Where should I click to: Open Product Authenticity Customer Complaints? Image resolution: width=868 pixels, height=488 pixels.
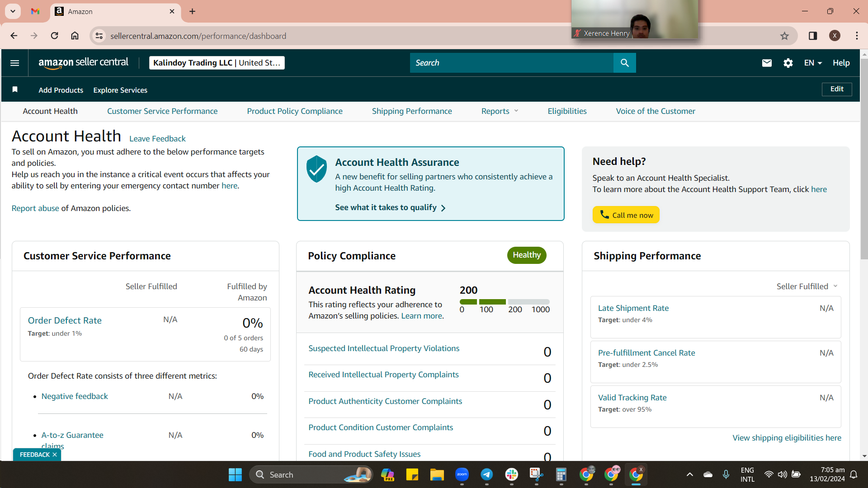[385, 401]
